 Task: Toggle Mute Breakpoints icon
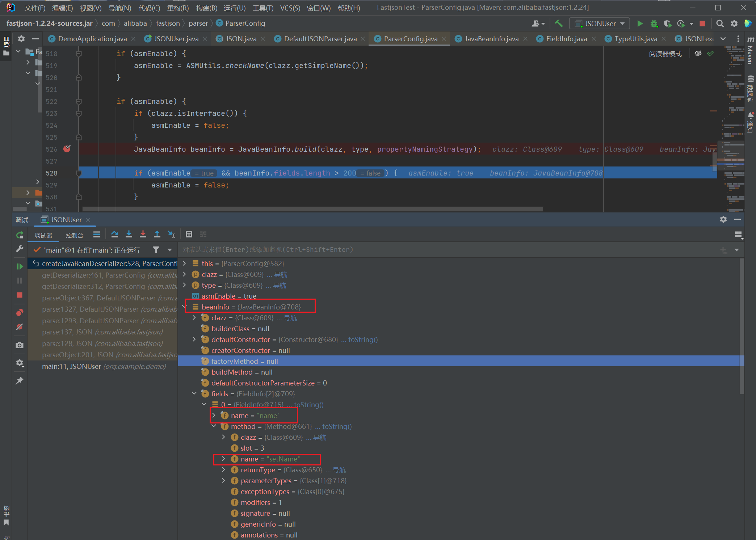tap(20, 327)
